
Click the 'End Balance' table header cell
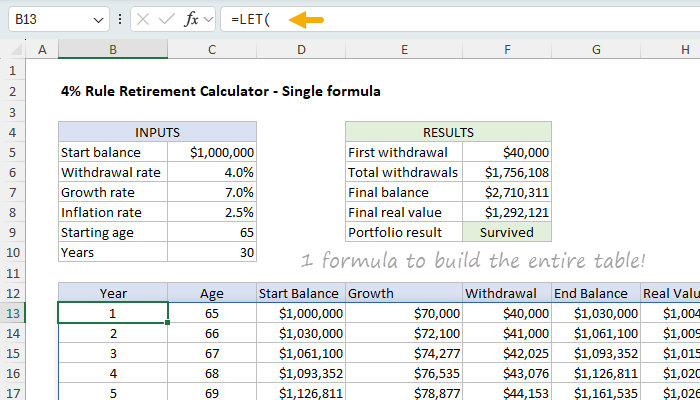(596, 293)
